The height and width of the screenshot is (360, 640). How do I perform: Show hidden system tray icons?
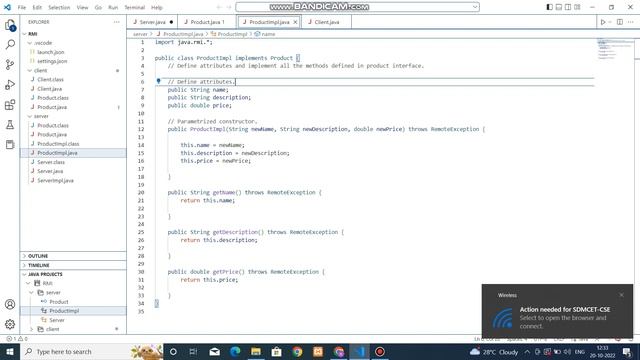[x=527, y=352]
